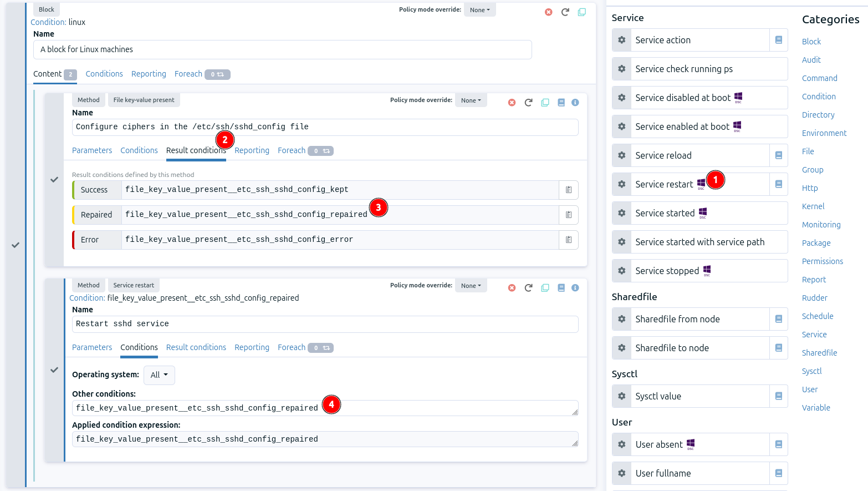The height and width of the screenshot is (491, 868).
Task: Click documentation icon for Service action
Action: tap(778, 40)
